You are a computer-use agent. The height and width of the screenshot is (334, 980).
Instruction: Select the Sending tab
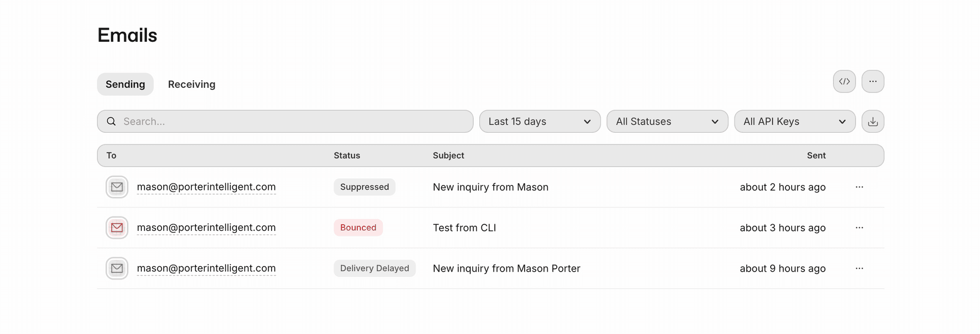pos(125,84)
